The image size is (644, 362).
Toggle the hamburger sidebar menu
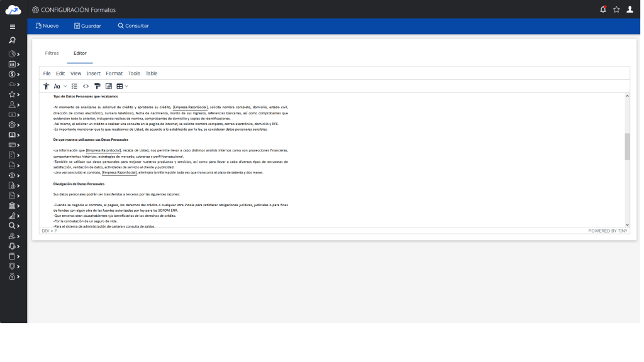click(13, 27)
